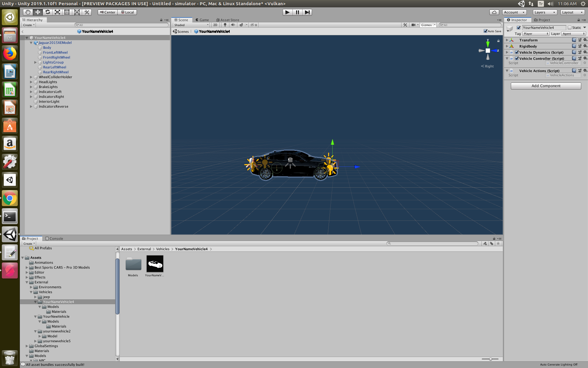588x368 pixels.
Task: Open the Gizmos dropdown
Action: pos(428,25)
